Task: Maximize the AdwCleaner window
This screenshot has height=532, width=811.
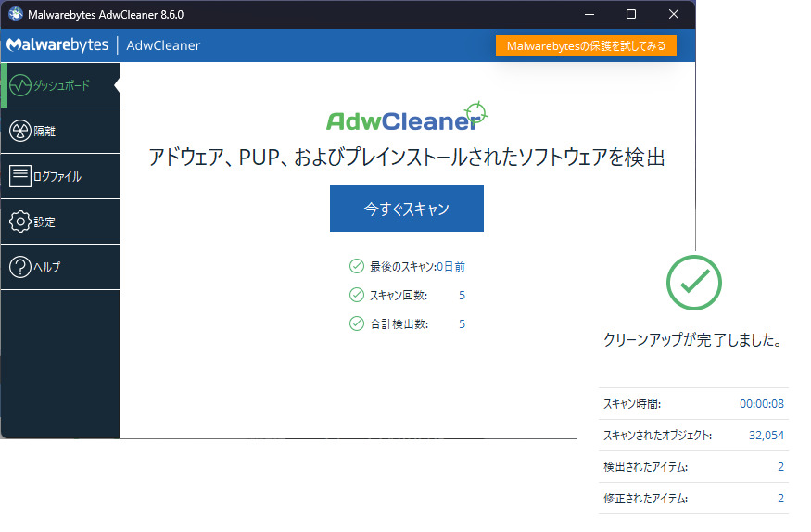Action: (631, 14)
